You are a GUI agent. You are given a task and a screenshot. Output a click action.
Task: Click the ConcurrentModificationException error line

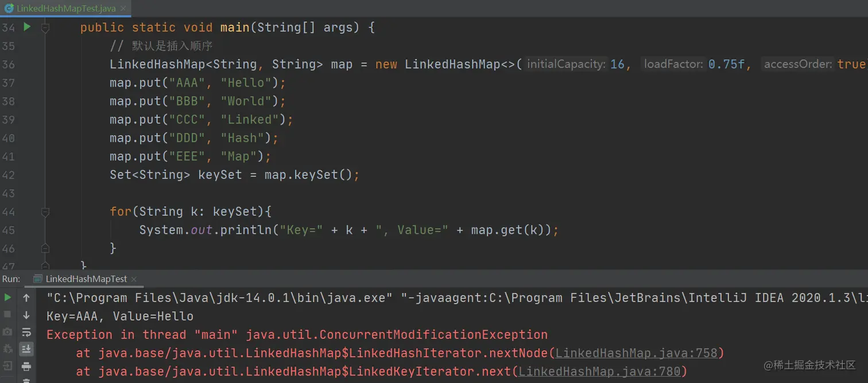tap(297, 334)
